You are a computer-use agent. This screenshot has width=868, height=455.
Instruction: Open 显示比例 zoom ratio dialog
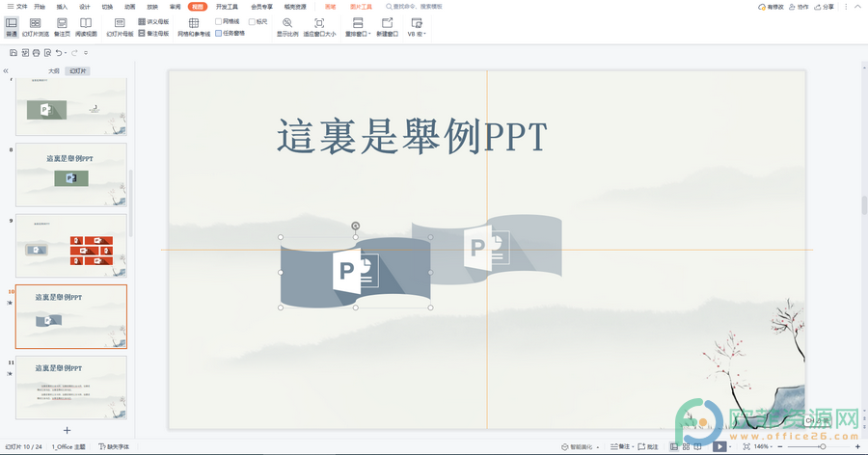point(287,27)
